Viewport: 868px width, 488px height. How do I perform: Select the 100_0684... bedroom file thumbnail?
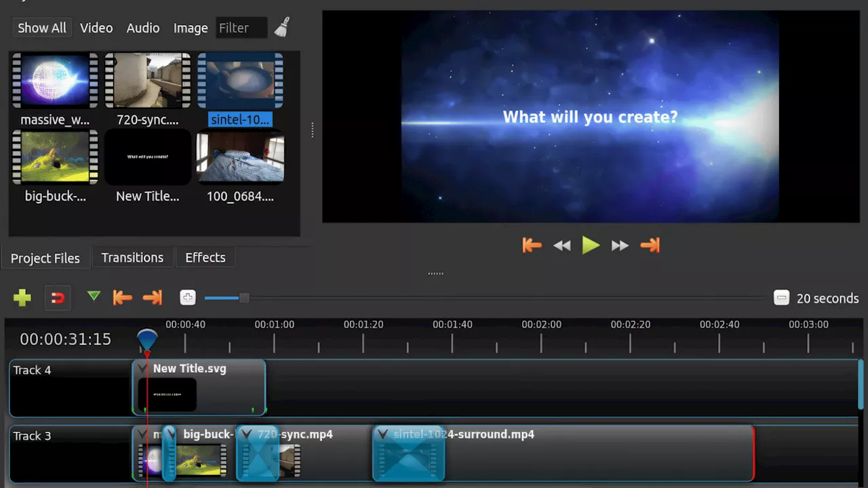[240, 157]
